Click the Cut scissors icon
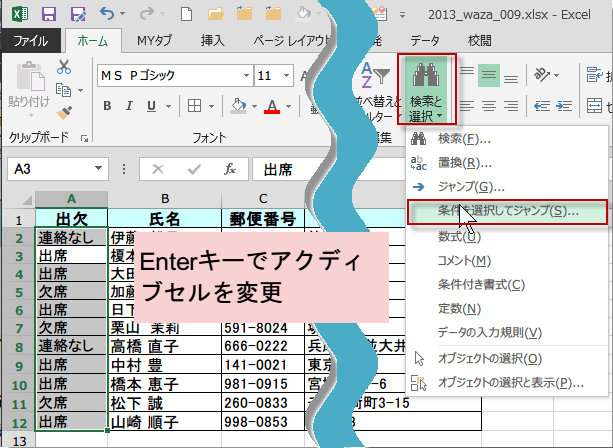The height and width of the screenshot is (448, 613). (x=64, y=67)
